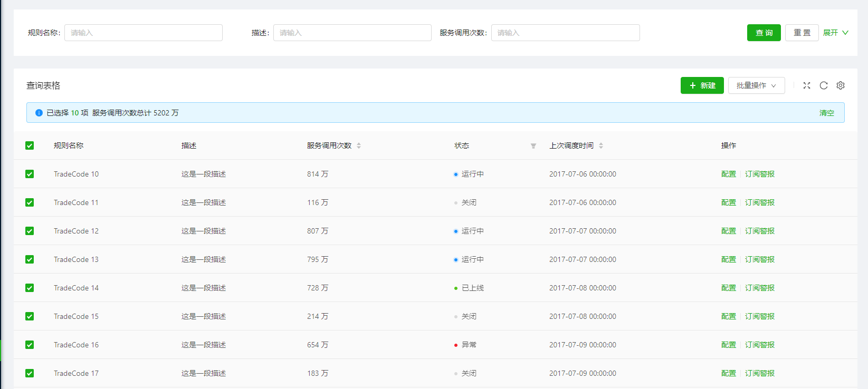Click 配置 for TradeCode 10

(x=729, y=174)
